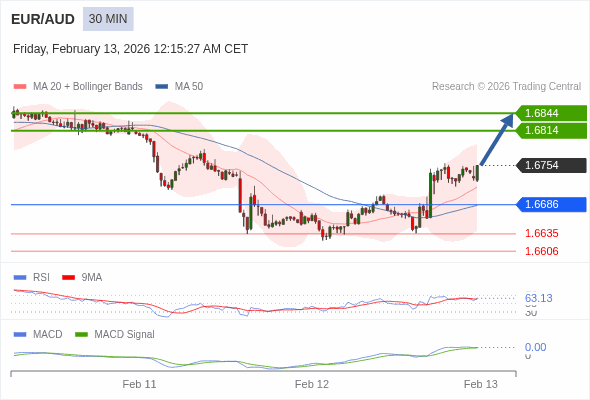Click the MACD legend color swatch
The height and width of the screenshot is (400, 590).
click(x=20, y=335)
